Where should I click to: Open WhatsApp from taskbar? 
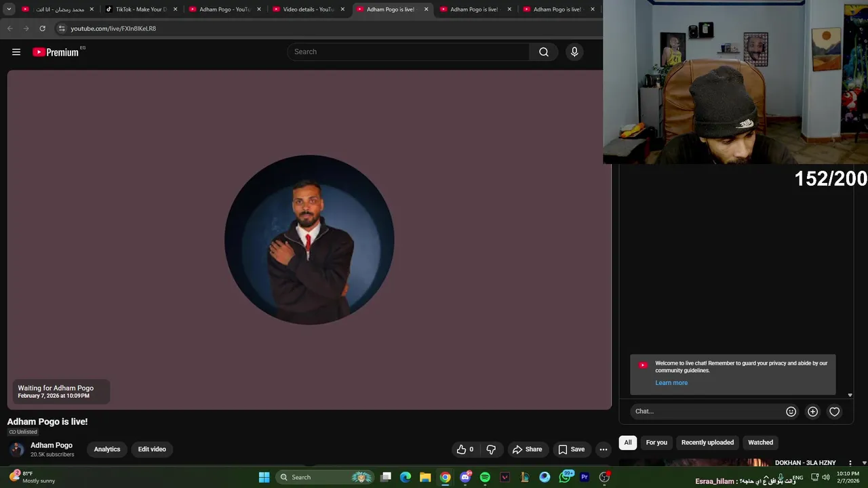[565, 477]
